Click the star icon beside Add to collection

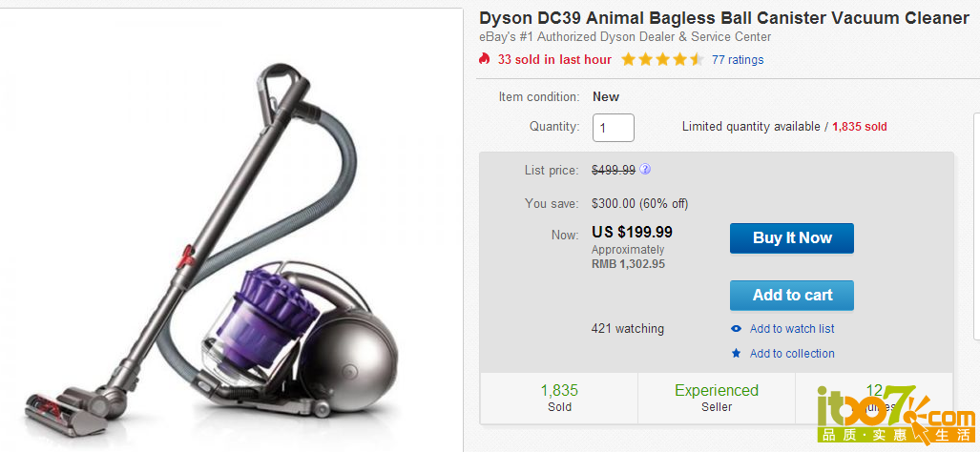pos(737,354)
